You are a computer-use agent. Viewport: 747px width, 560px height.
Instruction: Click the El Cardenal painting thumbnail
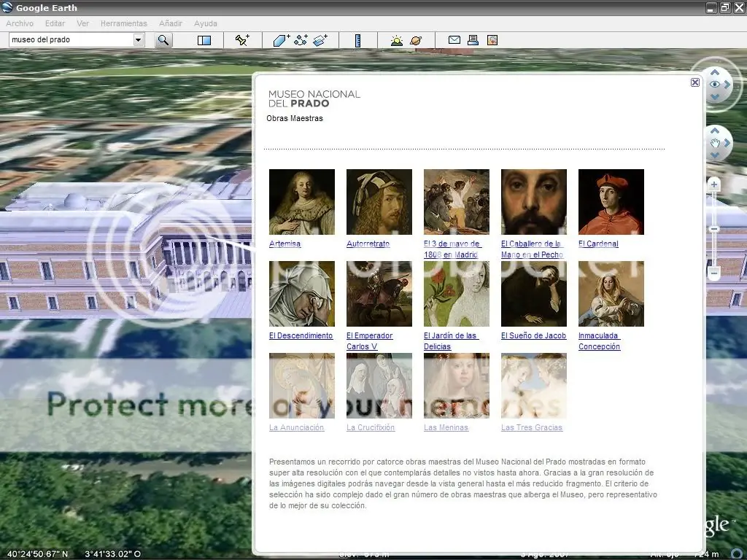(611, 202)
